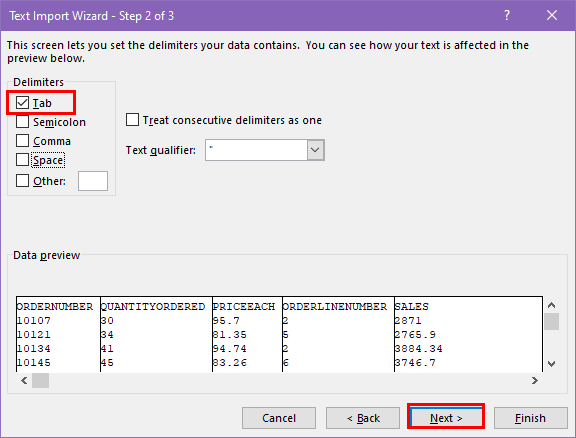The width and height of the screenshot is (576, 438).
Task: Click order number 10107 in preview
Action: coord(33,320)
